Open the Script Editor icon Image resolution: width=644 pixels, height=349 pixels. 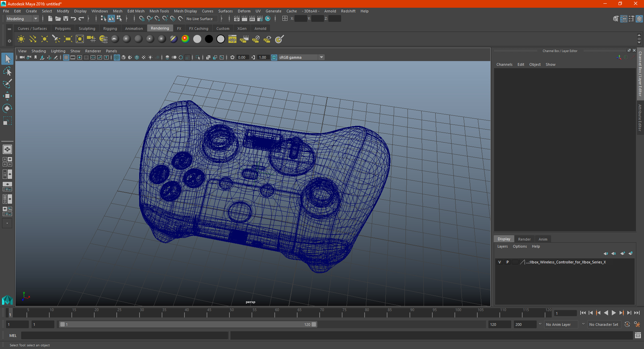[638, 335]
